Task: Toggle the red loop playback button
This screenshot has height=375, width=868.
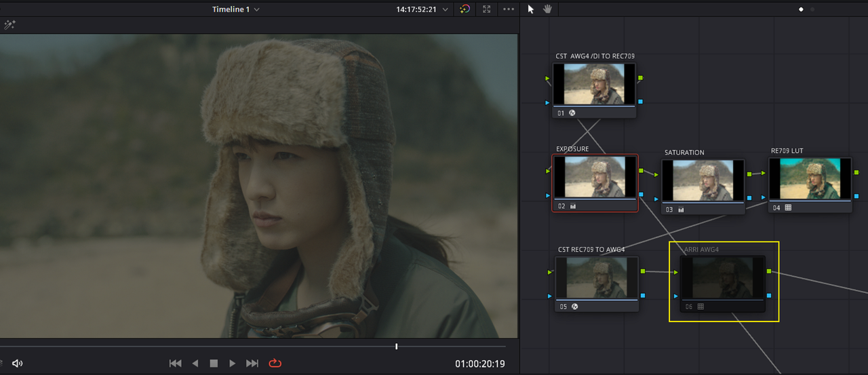Action: 275,363
